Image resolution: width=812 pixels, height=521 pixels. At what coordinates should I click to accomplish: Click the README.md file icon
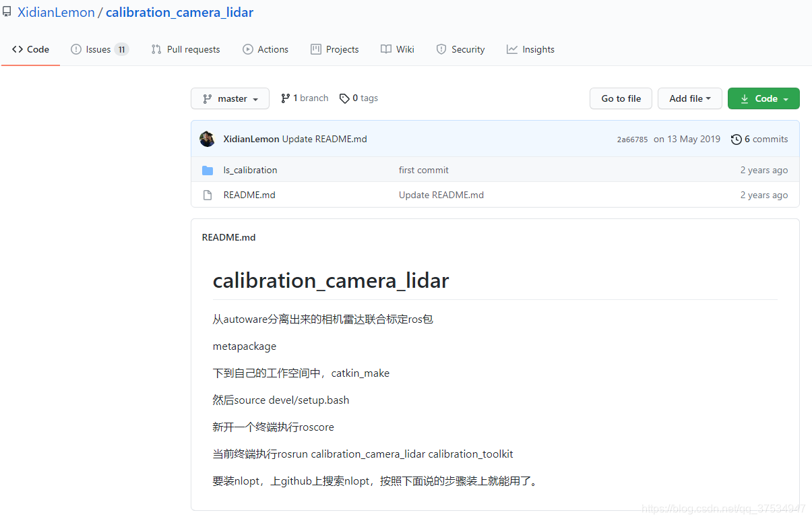point(208,195)
